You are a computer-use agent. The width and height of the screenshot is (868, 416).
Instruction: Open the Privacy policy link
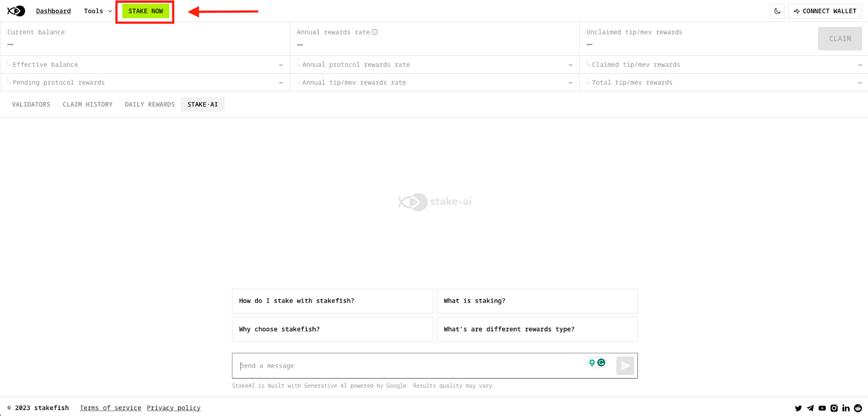click(x=174, y=408)
